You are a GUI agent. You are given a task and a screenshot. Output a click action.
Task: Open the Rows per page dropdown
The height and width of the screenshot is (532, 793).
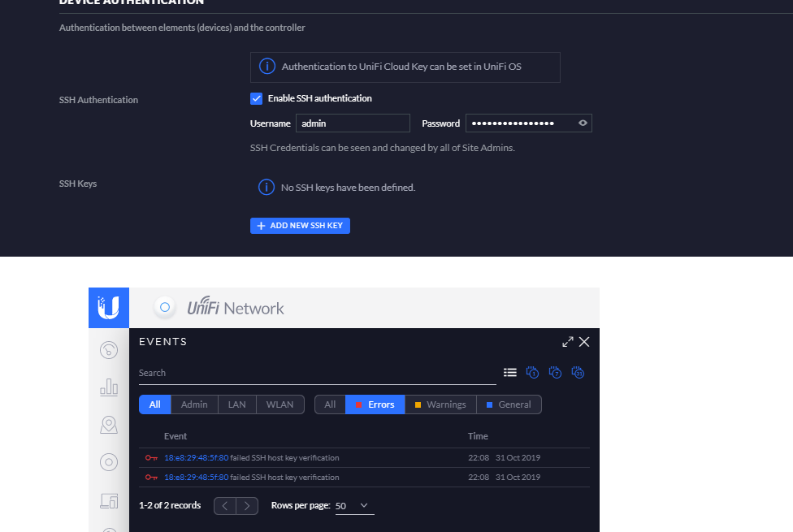tap(354, 506)
